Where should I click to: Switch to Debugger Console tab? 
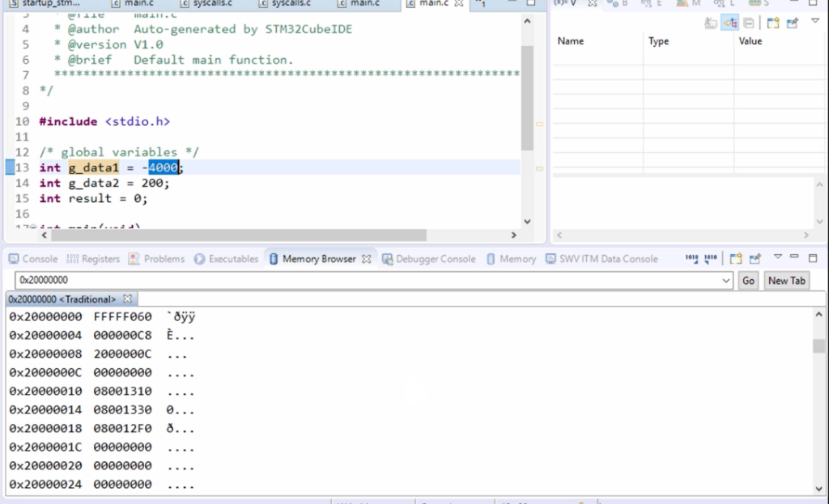pyautogui.click(x=429, y=259)
